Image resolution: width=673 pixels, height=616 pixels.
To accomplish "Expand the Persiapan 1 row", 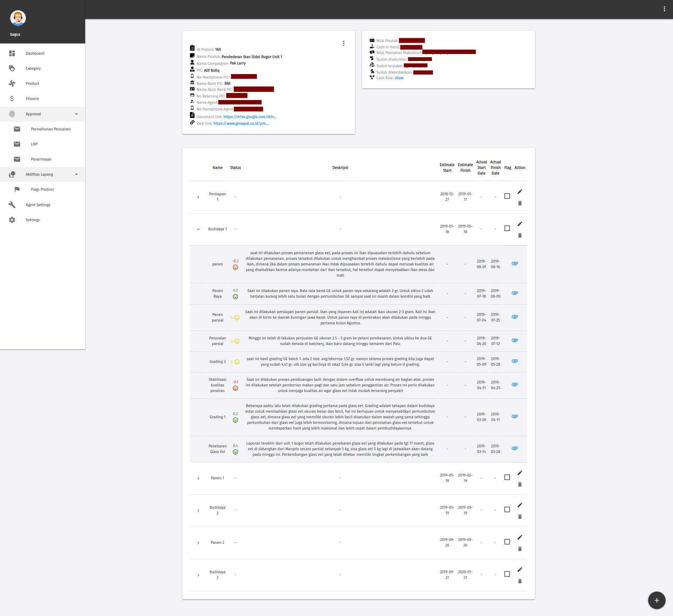I will point(198,197).
